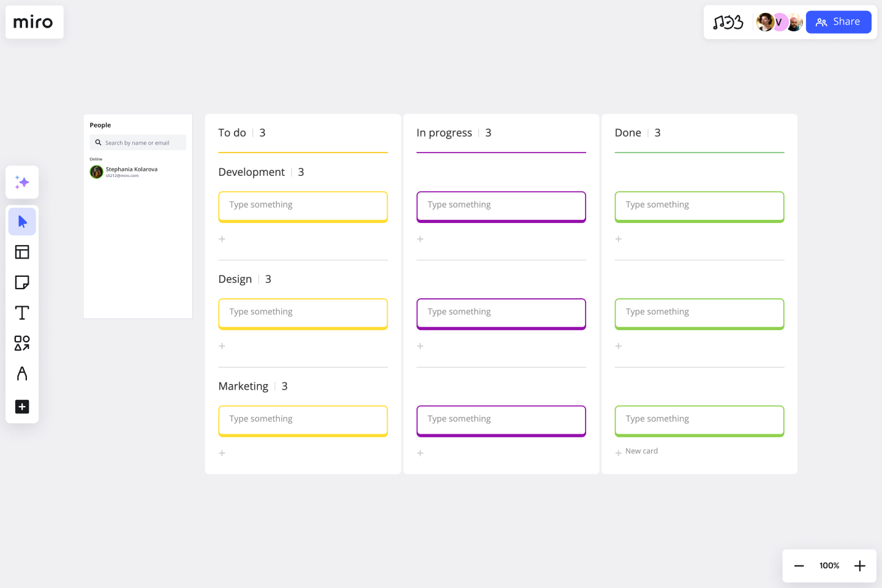Open the Shapes tool
Viewport: 882px width, 588px height.
pyautogui.click(x=22, y=344)
